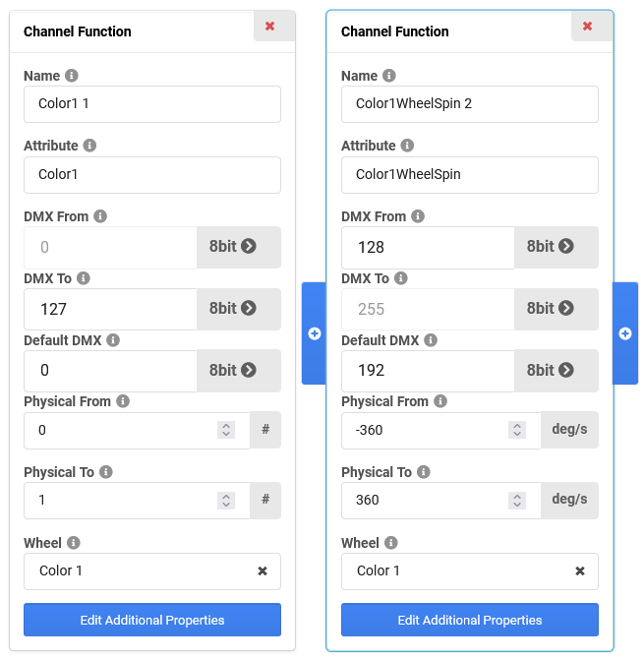Click the Physical From info icon in Color1 1 panel
Image resolution: width=644 pixels, height=660 pixels.
point(123,401)
